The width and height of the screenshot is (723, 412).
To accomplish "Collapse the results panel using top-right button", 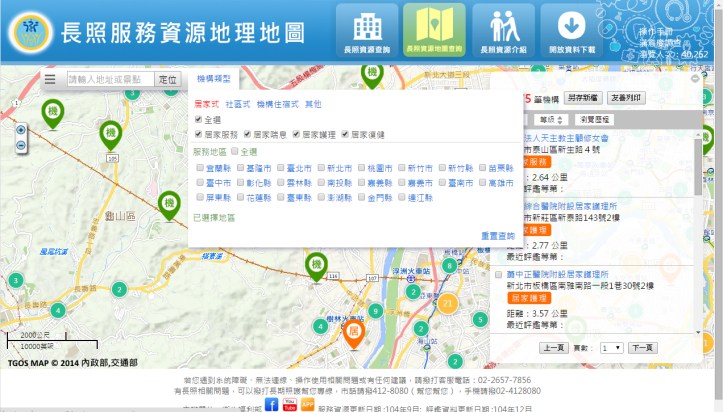I will [696, 79].
